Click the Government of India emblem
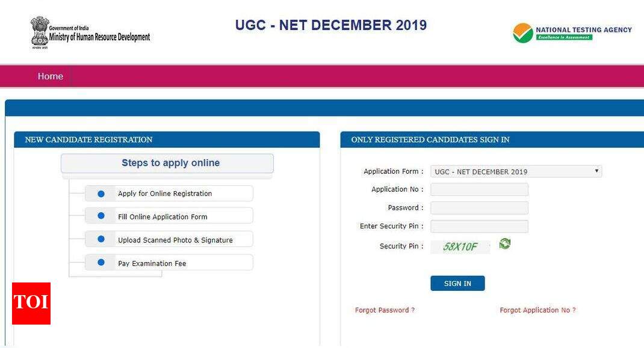644x348 pixels. click(x=40, y=32)
